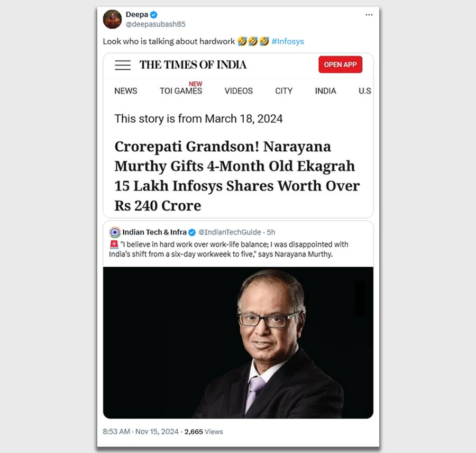
Task: Open the CITY section tab
Action: tap(284, 91)
